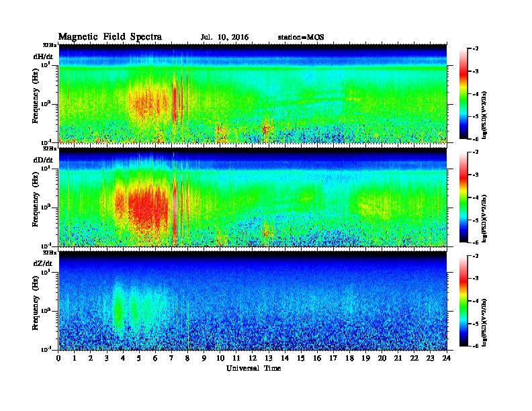Click hour tick label "7" on time axis
Screen dimensions: 532x411
pyautogui.click(x=172, y=358)
